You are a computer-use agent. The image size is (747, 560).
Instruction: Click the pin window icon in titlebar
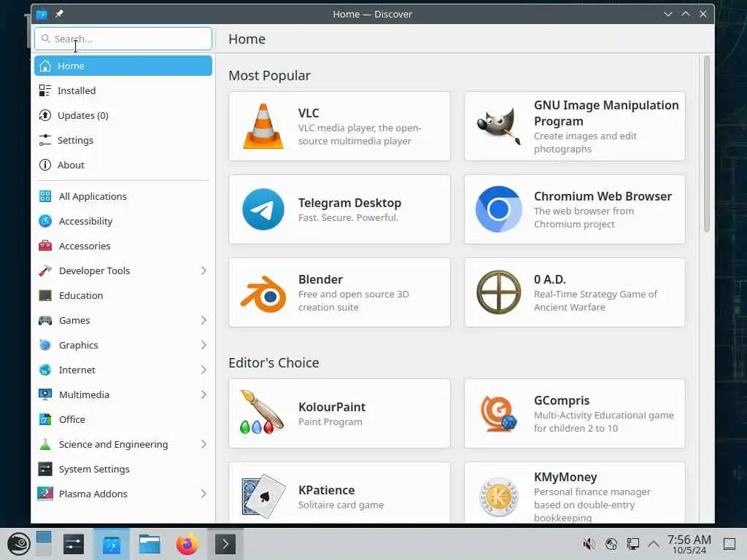pyautogui.click(x=59, y=14)
